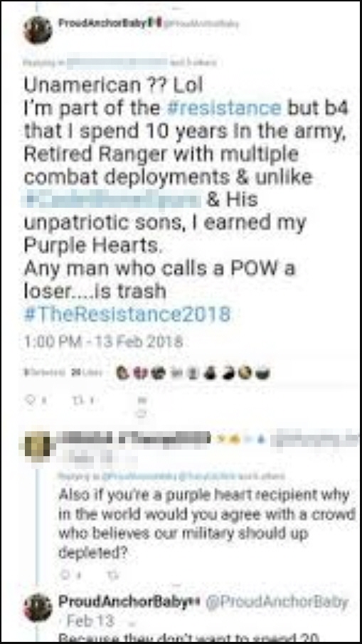Click the ProudAnchorBaby display name at top

[x=102, y=23]
